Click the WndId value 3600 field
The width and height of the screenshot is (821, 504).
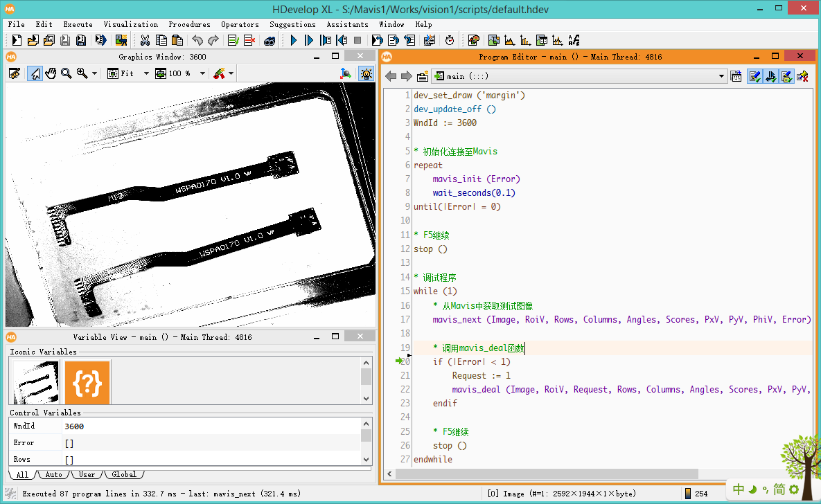click(x=211, y=426)
